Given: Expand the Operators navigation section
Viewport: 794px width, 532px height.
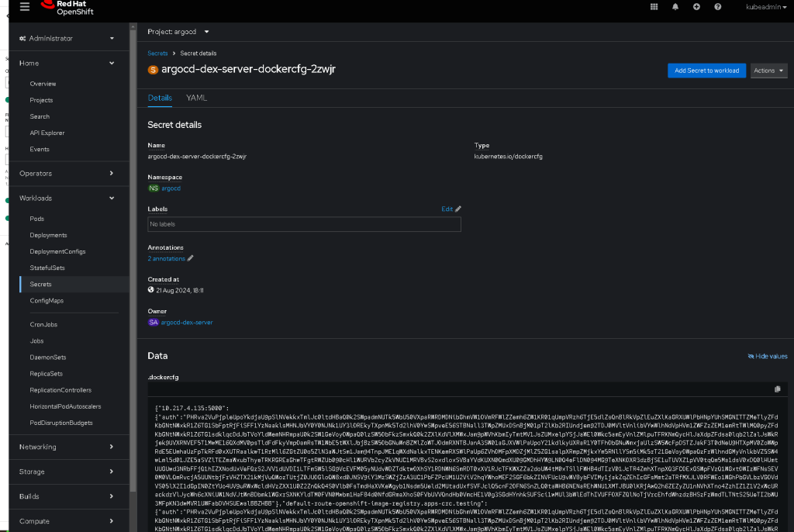Looking at the screenshot, I should click(67, 173).
